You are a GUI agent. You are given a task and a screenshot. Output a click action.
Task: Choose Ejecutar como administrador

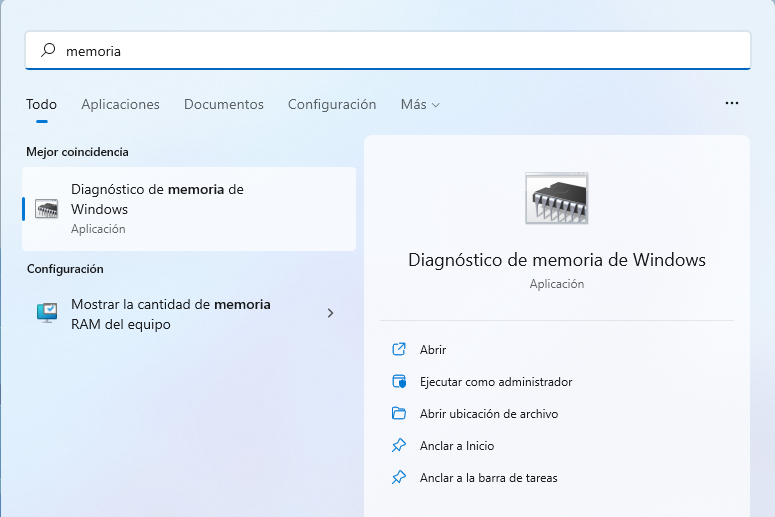point(496,382)
